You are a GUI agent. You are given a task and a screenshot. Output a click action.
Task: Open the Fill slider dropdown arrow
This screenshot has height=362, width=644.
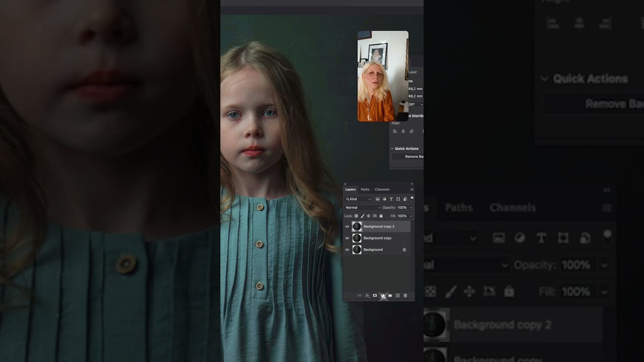[x=411, y=216]
